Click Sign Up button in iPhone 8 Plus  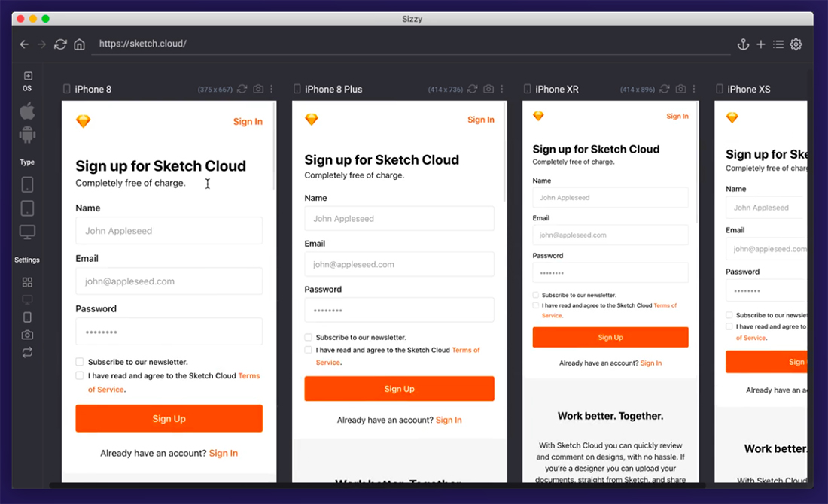(x=399, y=389)
